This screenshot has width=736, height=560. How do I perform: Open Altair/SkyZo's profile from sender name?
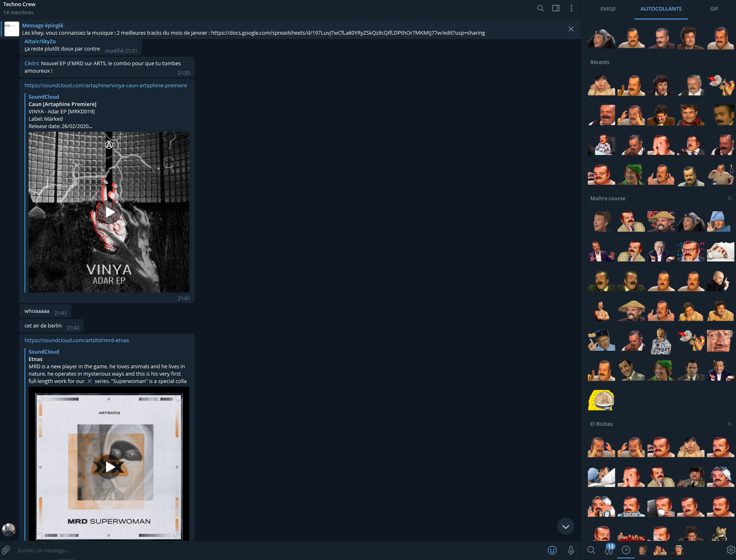point(40,41)
